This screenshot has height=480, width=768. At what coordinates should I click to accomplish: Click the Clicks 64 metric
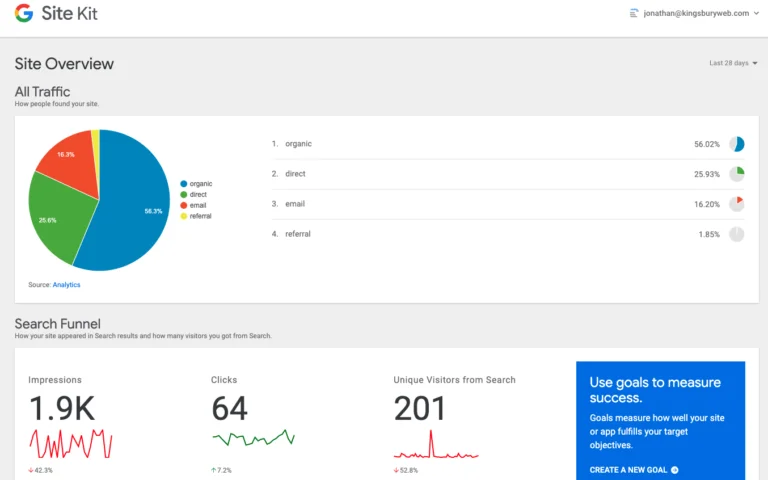229,408
